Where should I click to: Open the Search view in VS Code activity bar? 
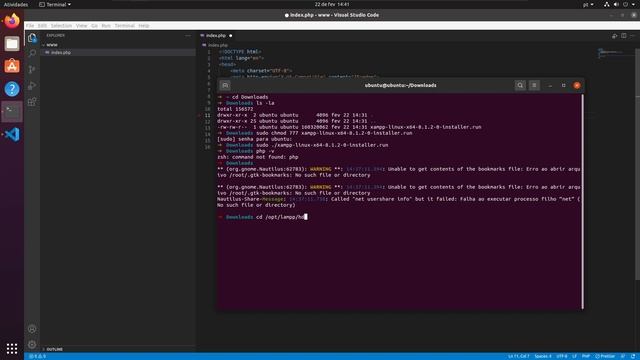pyautogui.click(x=32, y=53)
